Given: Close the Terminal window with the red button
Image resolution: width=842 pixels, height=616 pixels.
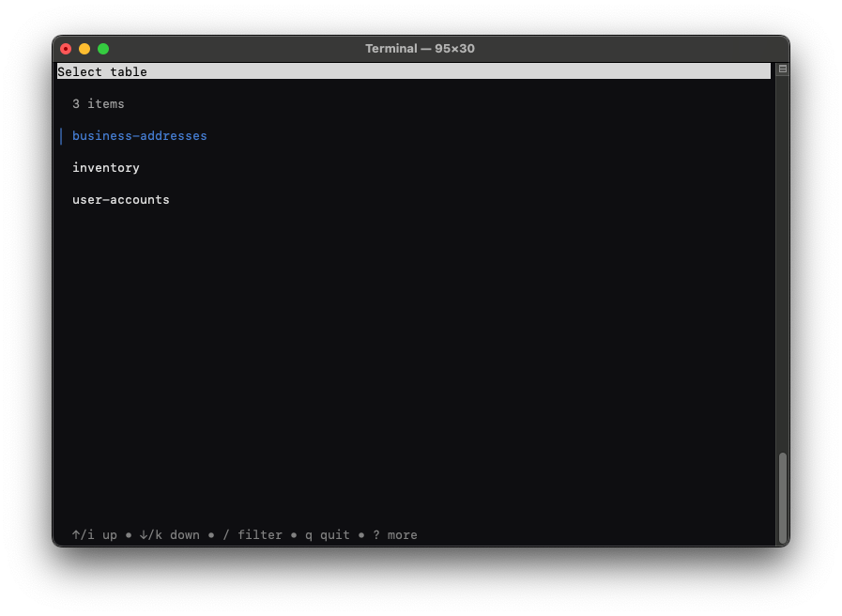Looking at the screenshot, I should click(x=66, y=49).
